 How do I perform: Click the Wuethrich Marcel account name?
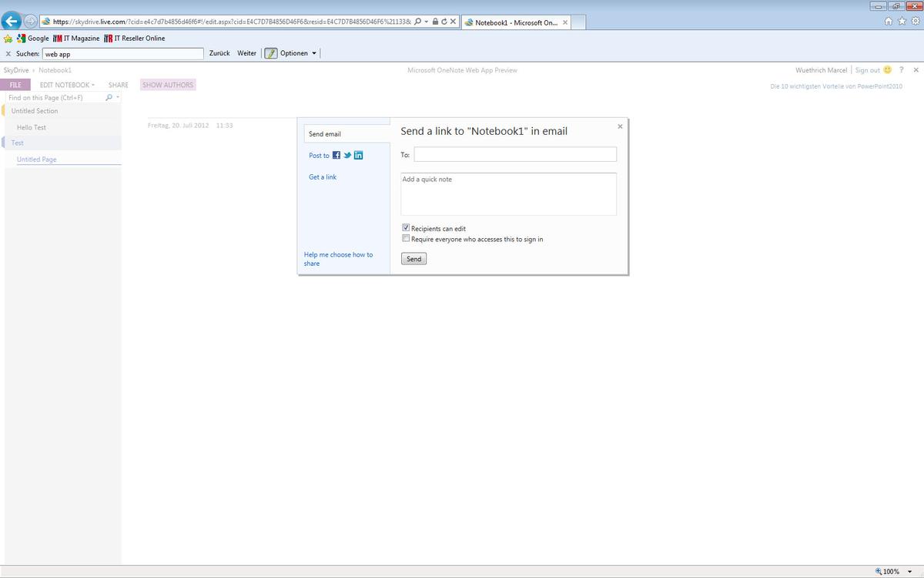click(821, 70)
